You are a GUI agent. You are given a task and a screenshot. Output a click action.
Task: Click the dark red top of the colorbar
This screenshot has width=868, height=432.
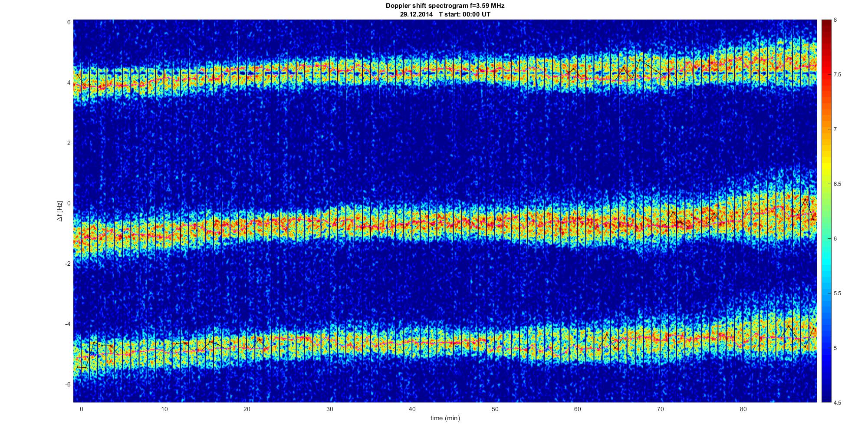pos(826,26)
